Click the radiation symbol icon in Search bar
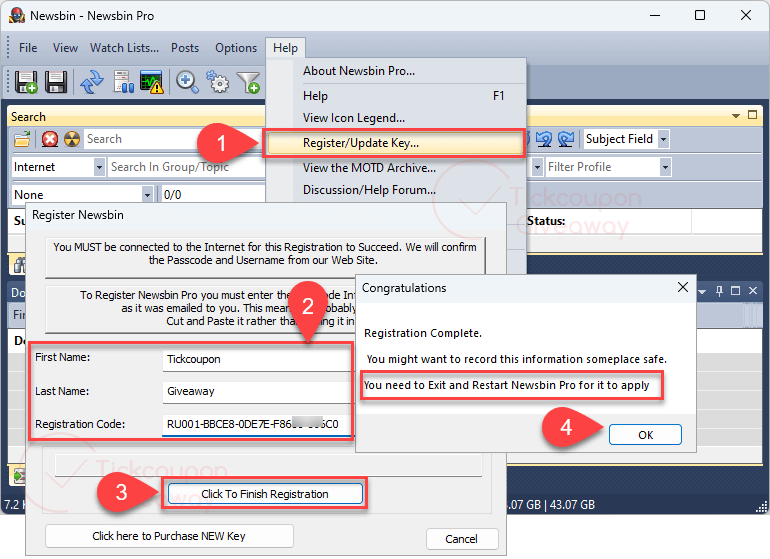Viewport: 770px width, 559px height. [x=72, y=139]
